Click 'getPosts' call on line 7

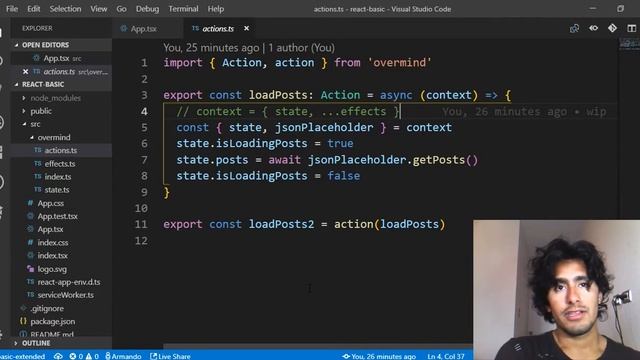438,160
